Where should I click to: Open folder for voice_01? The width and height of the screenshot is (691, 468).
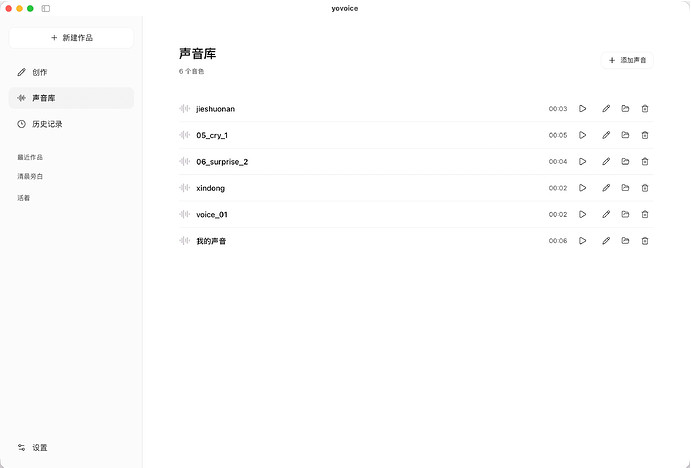tap(625, 214)
